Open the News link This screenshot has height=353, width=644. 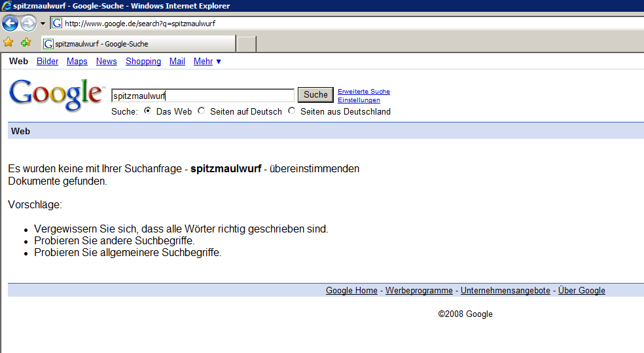click(x=107, y=61)
